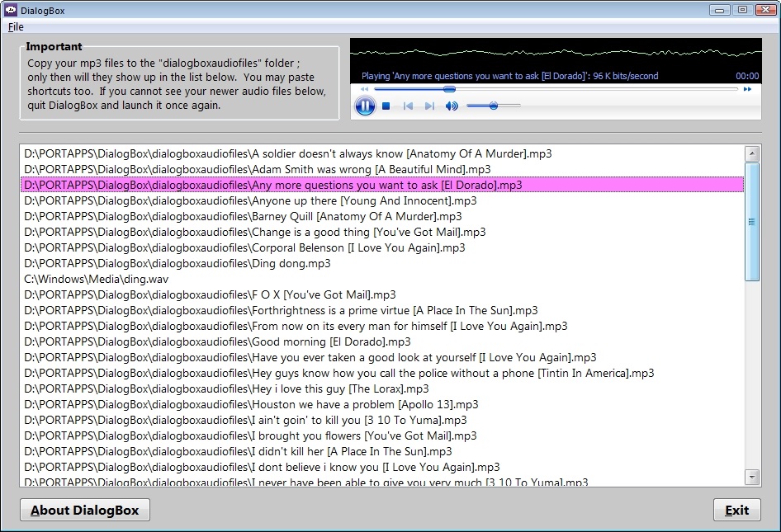Image resolution: width=781 pixels, height=532 pixels.
Task: Click the DialogBox title bar icon
Action: click(11, 10)
